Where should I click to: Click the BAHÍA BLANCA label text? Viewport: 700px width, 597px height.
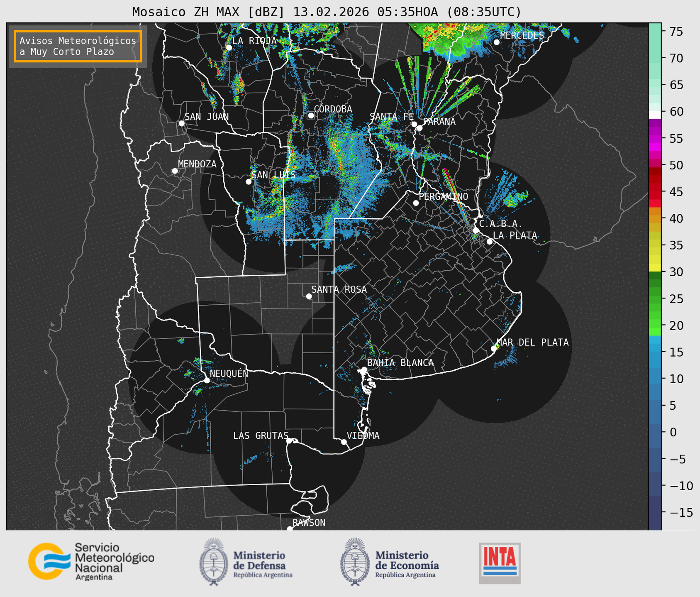pos(400,363)
